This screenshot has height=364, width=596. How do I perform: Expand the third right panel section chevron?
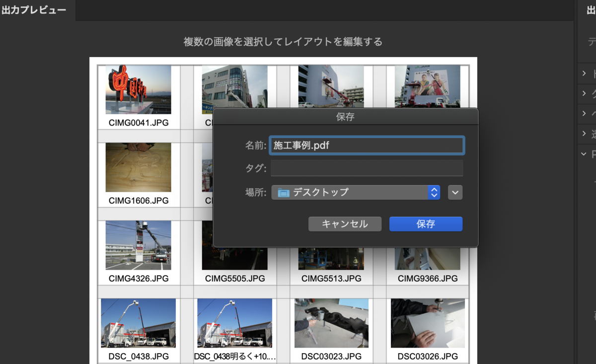point(584,114)
